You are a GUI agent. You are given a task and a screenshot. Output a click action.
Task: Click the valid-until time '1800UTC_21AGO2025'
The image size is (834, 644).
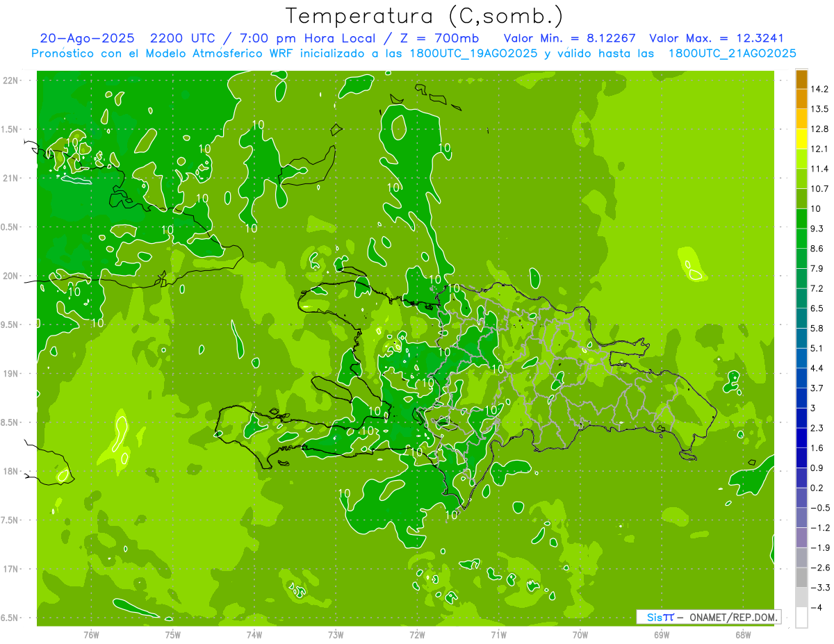pos(732,53)
